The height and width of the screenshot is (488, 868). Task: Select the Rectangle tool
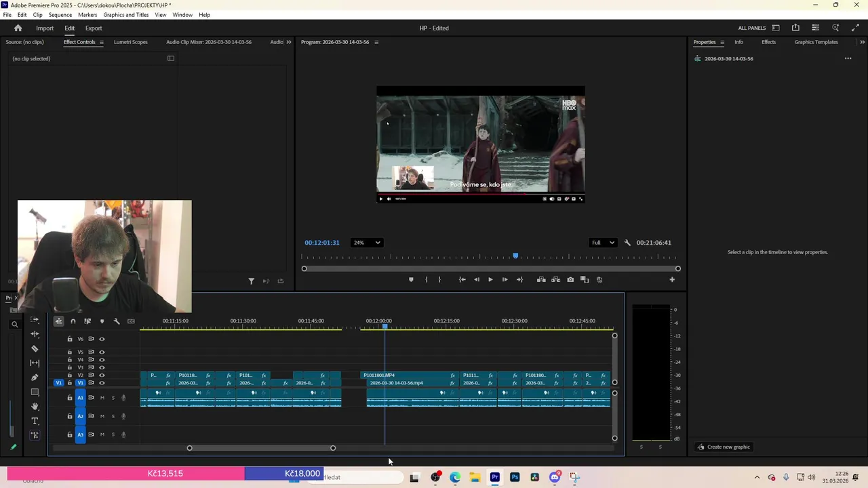35,392
